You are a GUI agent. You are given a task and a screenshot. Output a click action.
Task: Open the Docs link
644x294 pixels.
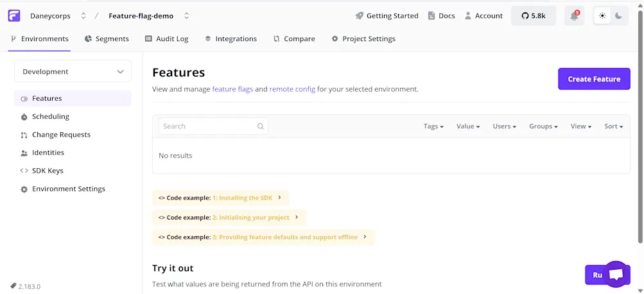(x=442, y=16)
